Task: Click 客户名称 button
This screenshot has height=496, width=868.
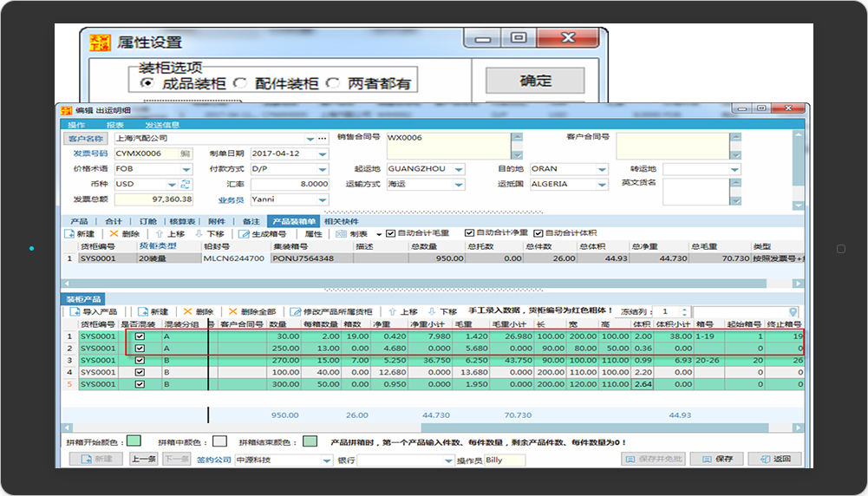Action: (87, 139)
